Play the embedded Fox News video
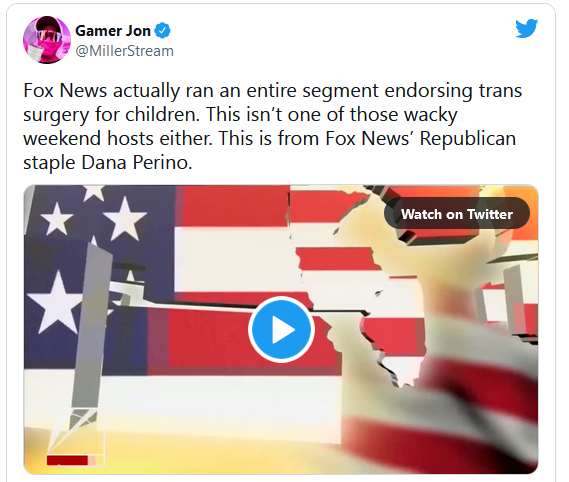 [281, 329]
